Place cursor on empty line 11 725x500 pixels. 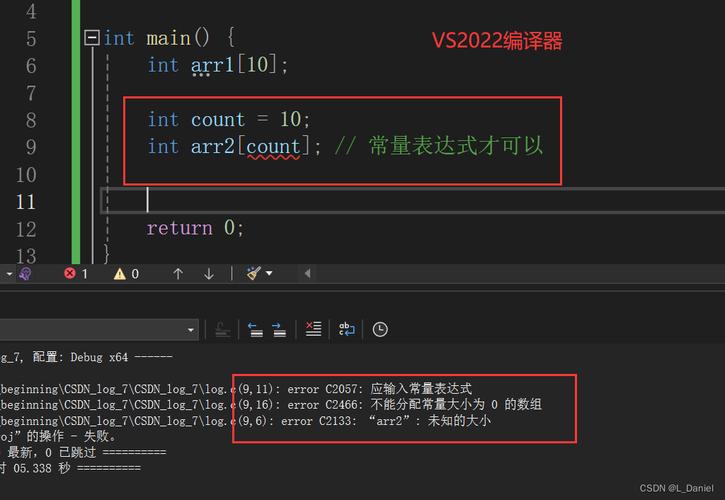[x=412, y=201]
